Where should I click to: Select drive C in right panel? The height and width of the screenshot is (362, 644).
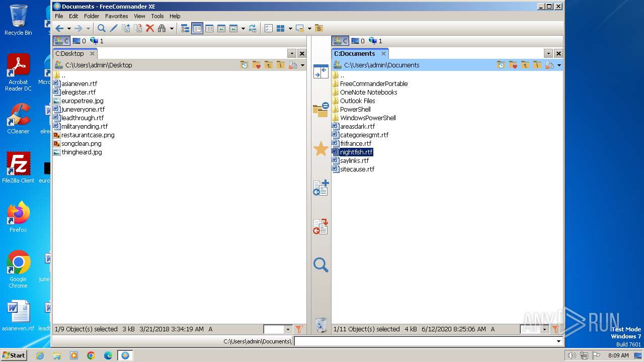pyautogui.click(x=340, y=41)
